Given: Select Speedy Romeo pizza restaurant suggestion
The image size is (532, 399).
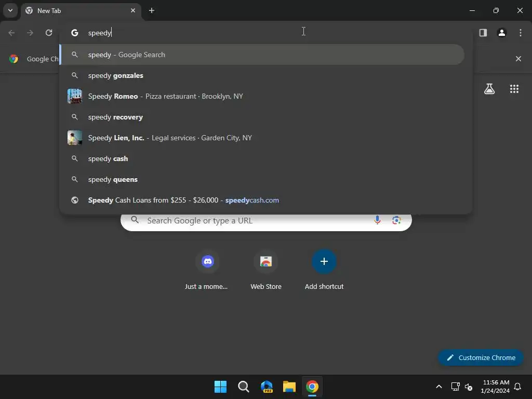Looking at the screenshot, I should click(262, 96).
